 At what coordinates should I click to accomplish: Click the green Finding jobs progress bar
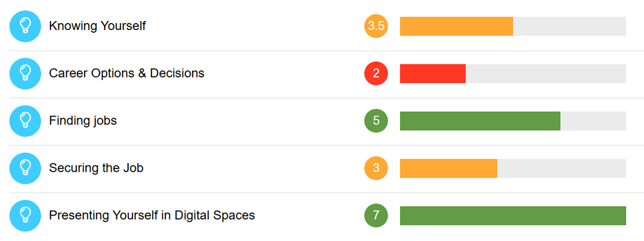pyautogui.click(x=513, y=121)
